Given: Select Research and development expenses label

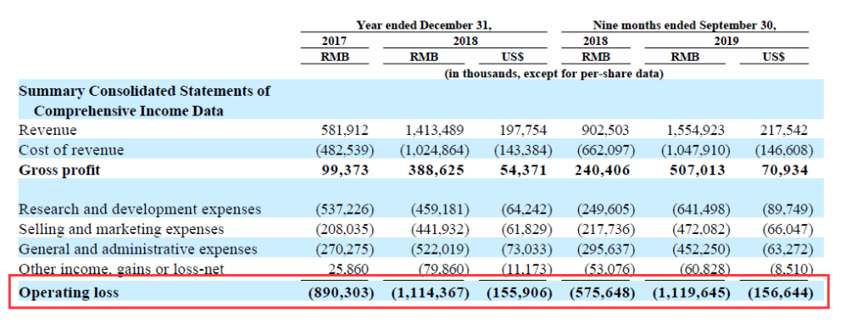Looking at the screenshot, I should pyautogui.click(x=140, y=209).
